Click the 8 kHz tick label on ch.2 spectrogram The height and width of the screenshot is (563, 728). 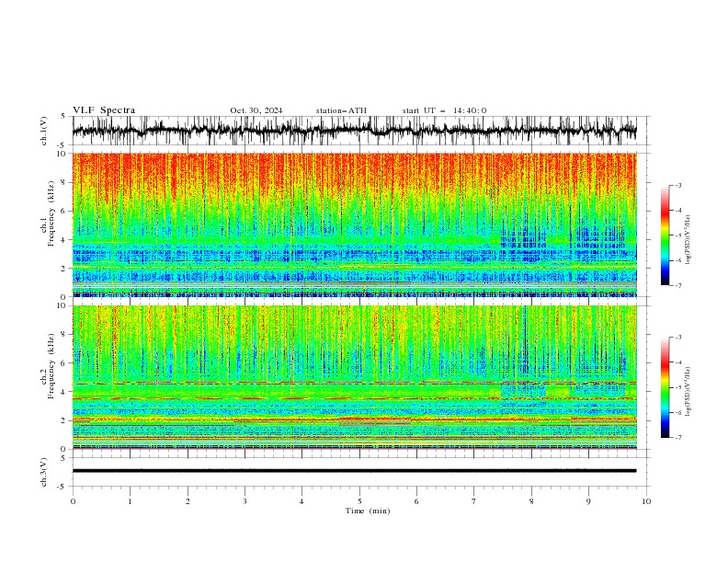click(63, 335)
